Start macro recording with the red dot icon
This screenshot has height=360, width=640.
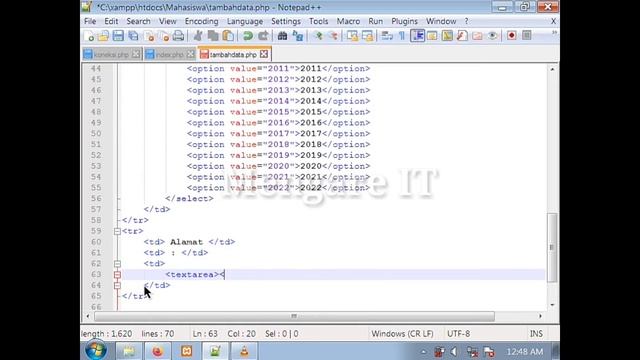(x=511, y=36)
